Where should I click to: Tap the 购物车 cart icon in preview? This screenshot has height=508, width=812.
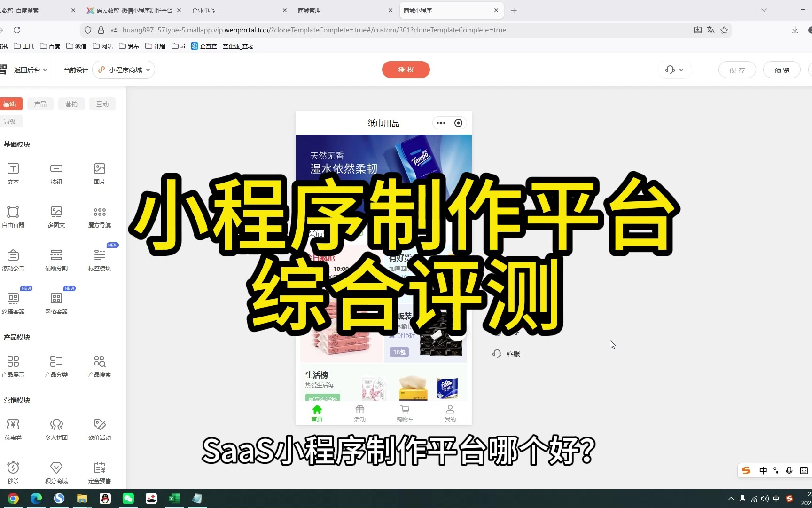click(405, 413)
